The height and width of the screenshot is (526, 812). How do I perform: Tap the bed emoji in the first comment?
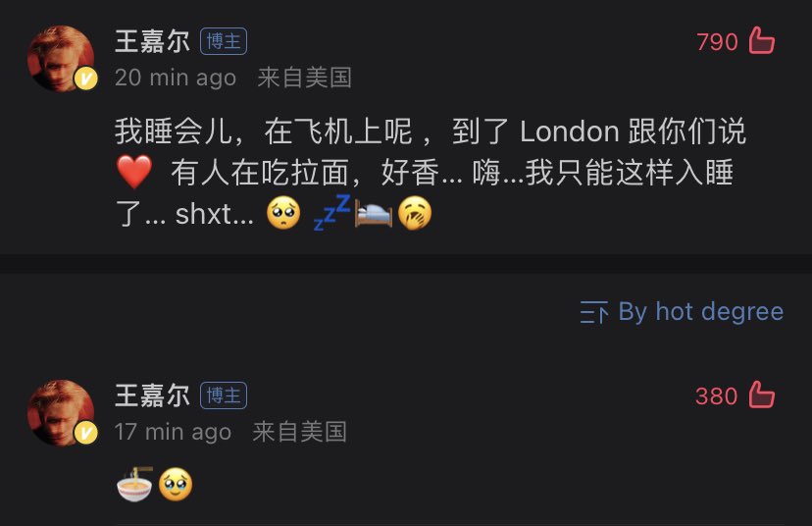tap(374, 214)
